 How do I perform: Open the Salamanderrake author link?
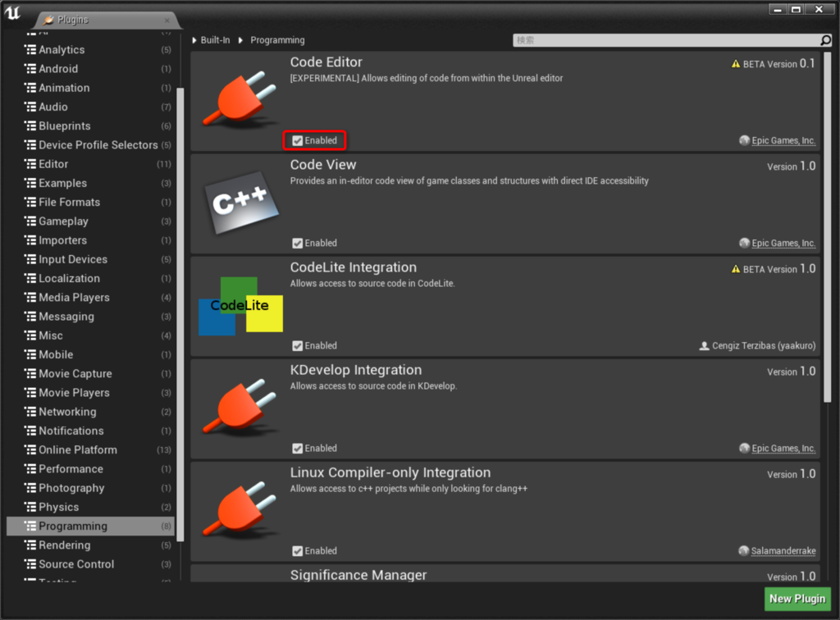point(783,551)
